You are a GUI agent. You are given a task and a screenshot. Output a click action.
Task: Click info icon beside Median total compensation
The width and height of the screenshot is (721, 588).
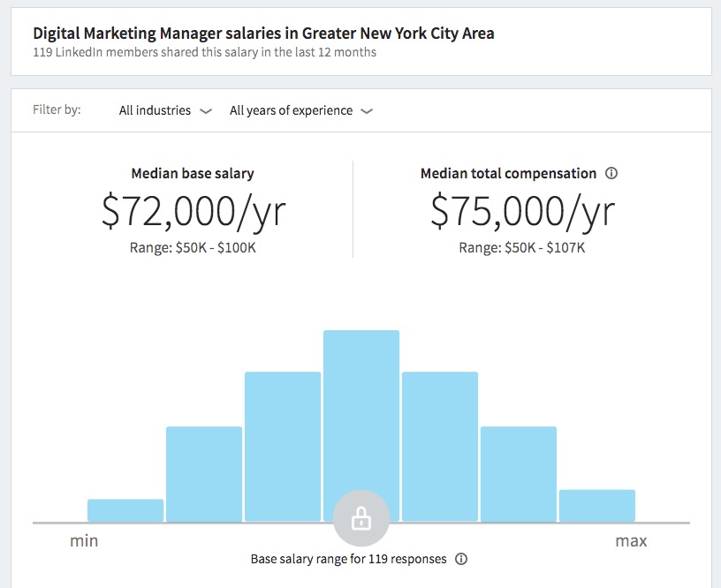611,174
